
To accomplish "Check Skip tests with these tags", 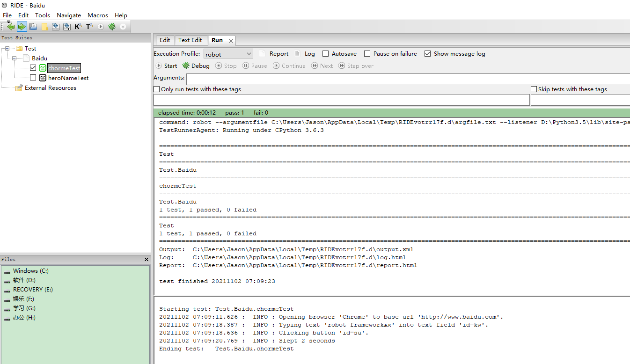I will 534,89.
